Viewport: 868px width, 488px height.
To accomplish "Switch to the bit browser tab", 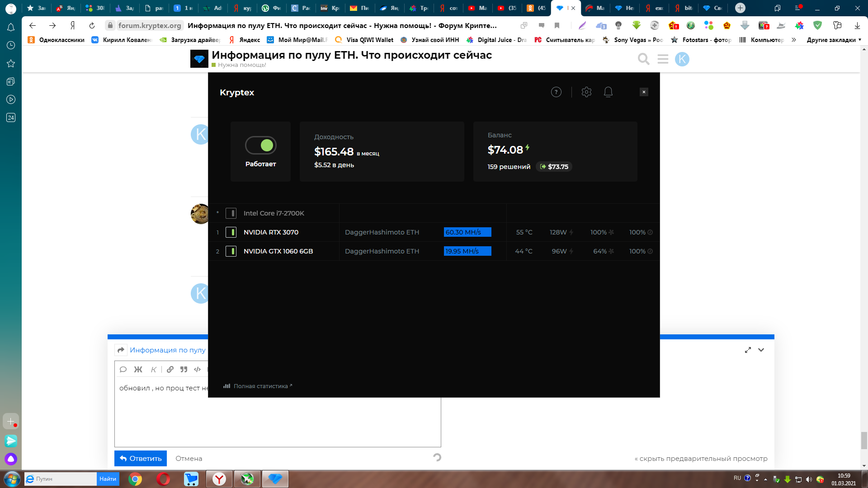I will [x=683, y=8].
